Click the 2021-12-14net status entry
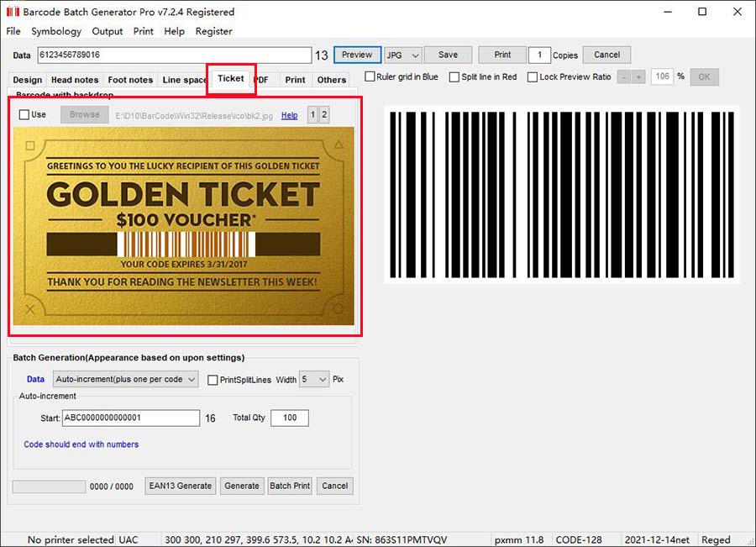Image resolution: width=756 pixels, height=547 pixels. pyautogui.click(x=657, y=539)
